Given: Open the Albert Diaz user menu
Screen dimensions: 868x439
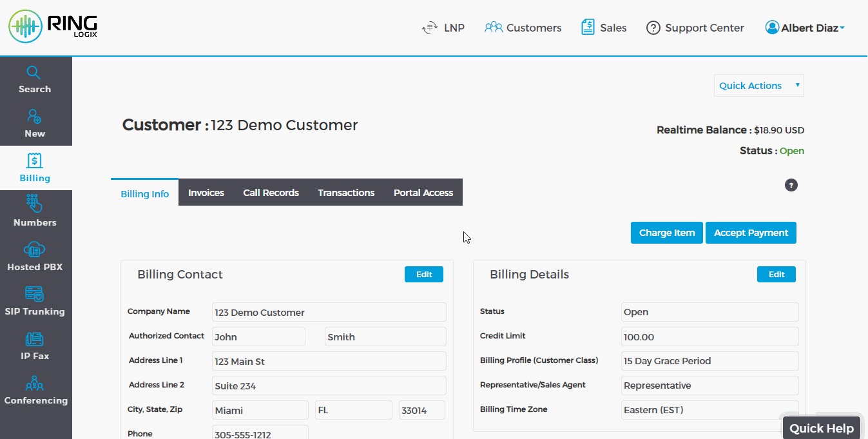Looking at the screenshot, I should pos(805,28).
